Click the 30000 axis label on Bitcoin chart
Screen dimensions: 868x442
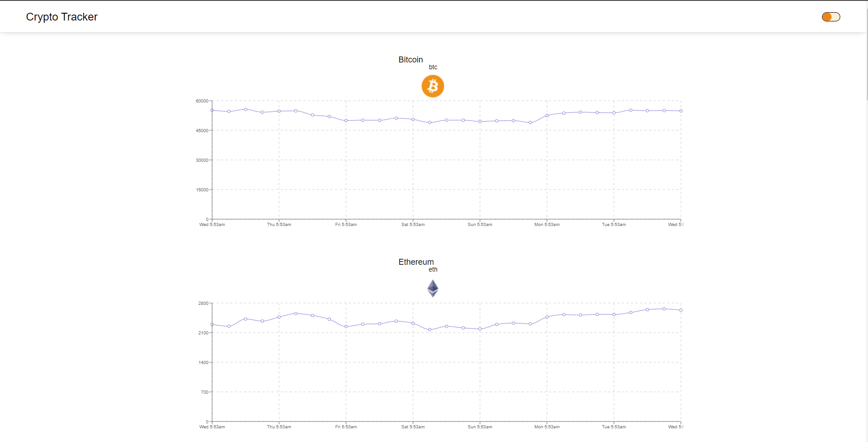click(x=202, y=160)
